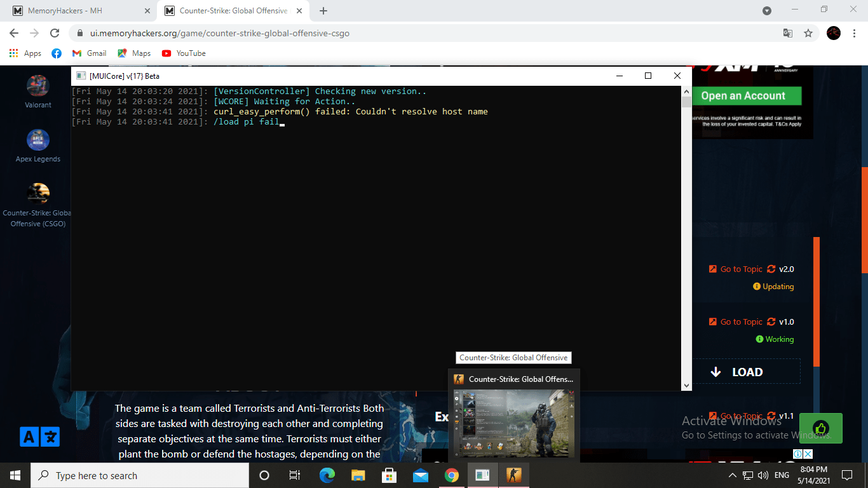Viewport: 868px width, 488px height.
Task: Reload the memoryhackers page
Action: coord(55,33)
